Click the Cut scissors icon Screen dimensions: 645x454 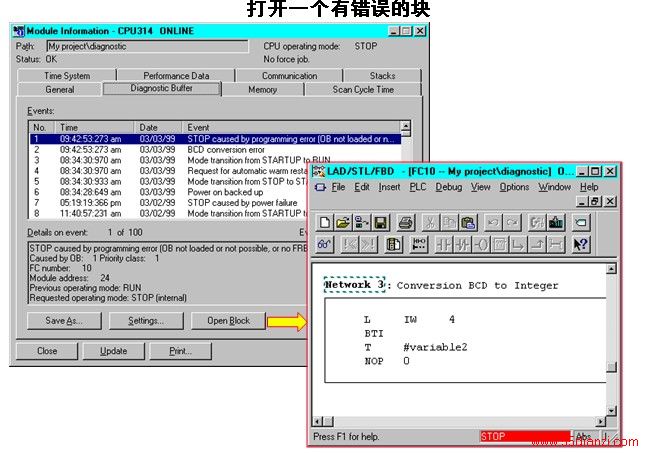pos(430,223)
